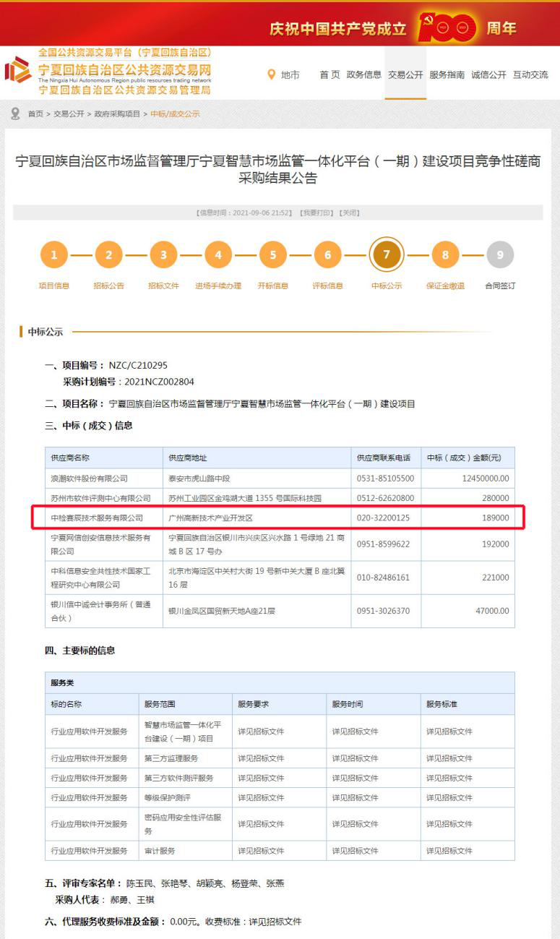560x939 pixels.
Task: Select step 7 circle 中标公示
Action: point(387,254)
